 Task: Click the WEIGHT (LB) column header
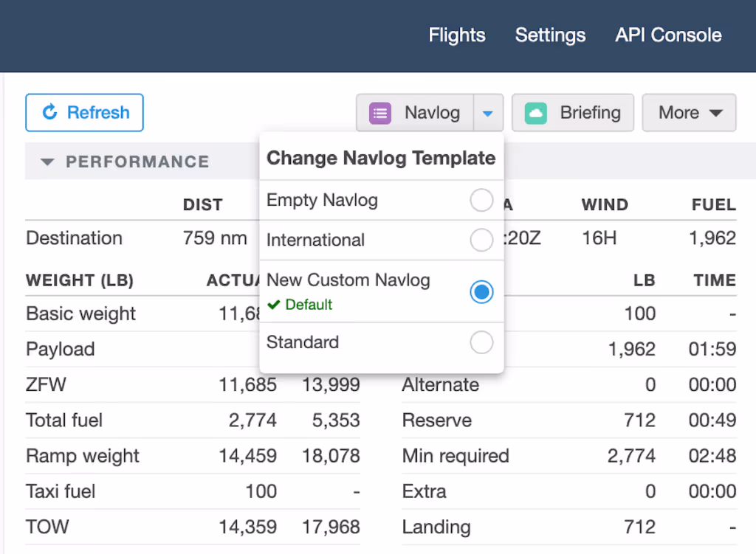click(80, 280)
